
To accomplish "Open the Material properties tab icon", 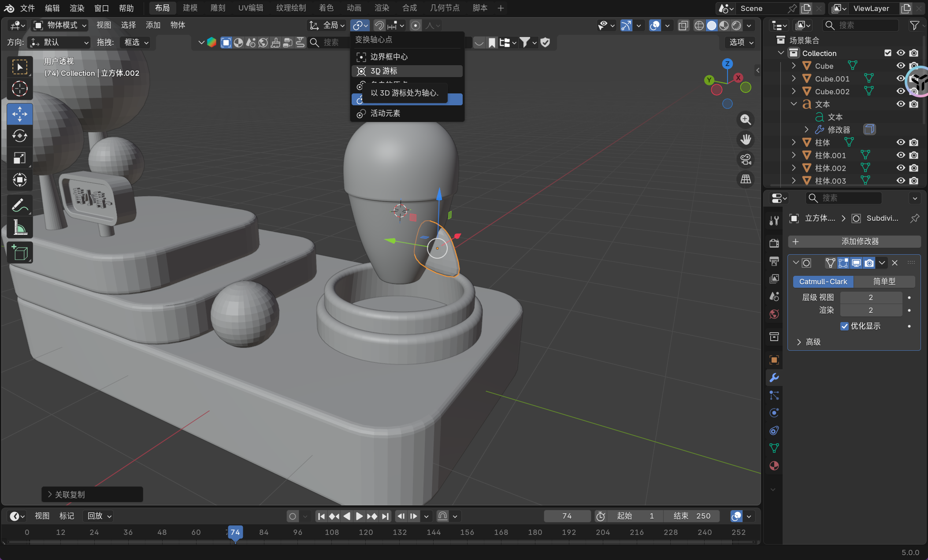I will (x=774, y=466).
